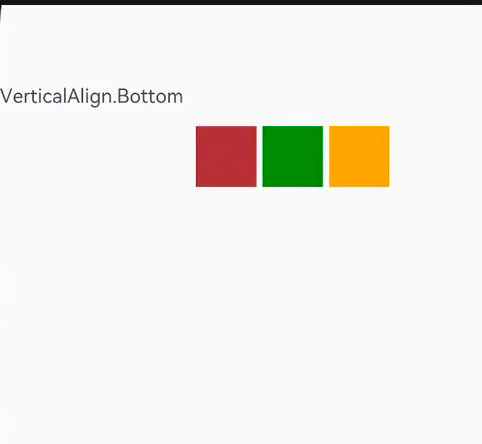Select the green square in the row

click(293, 156)
